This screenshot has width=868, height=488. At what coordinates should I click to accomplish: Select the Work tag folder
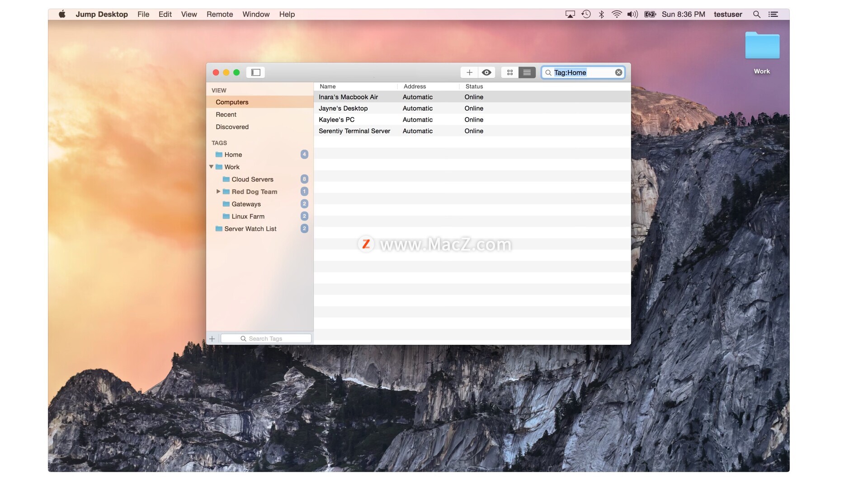259,167
